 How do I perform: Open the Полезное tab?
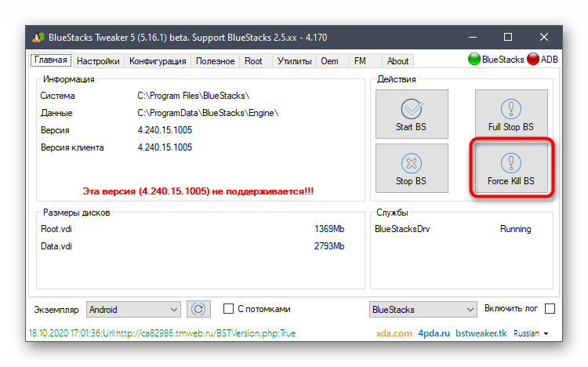pyautogui.click(x=216, y=61)
